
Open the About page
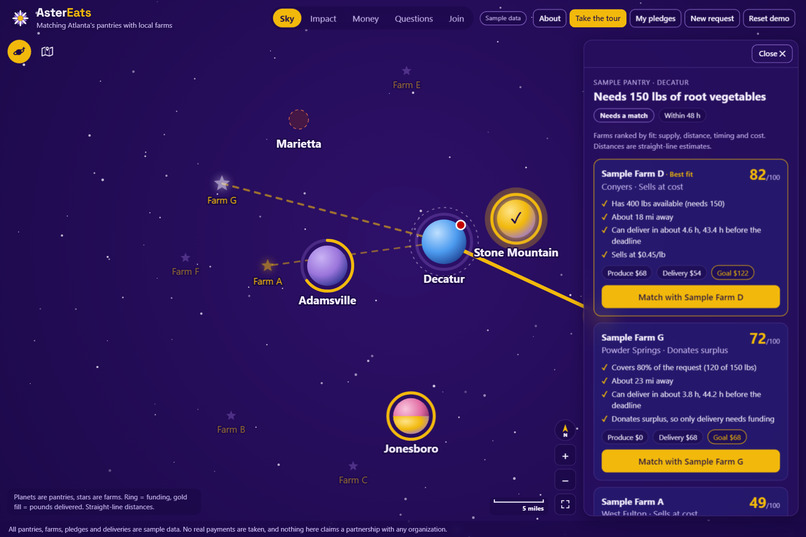coord(549,18)
